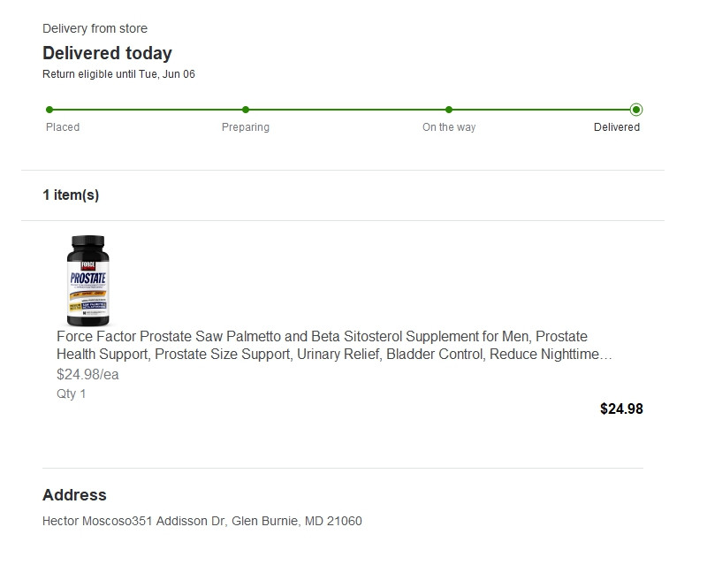Click the 1 item(s) section heading
The width and height of the screenshot is (707, 588).
point(71,195)
